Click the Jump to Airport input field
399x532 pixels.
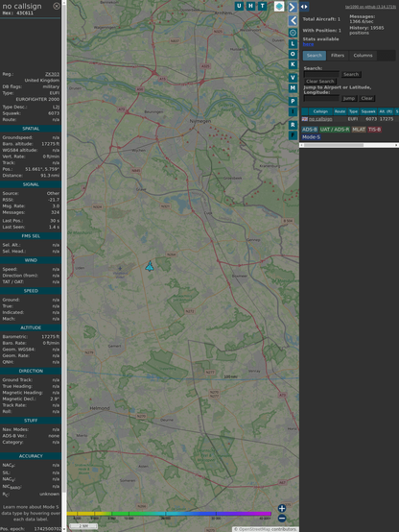321,98
